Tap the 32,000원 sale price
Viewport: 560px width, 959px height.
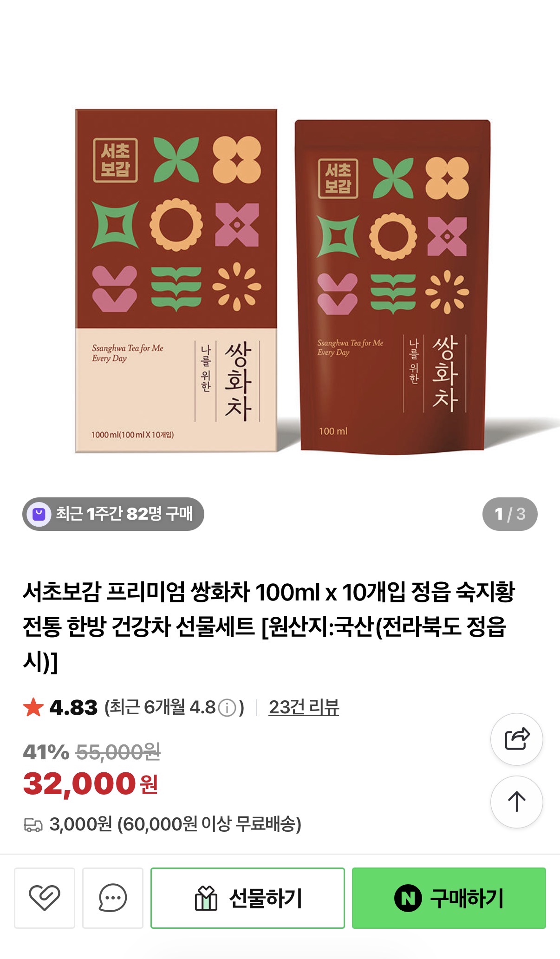(91, 784)
